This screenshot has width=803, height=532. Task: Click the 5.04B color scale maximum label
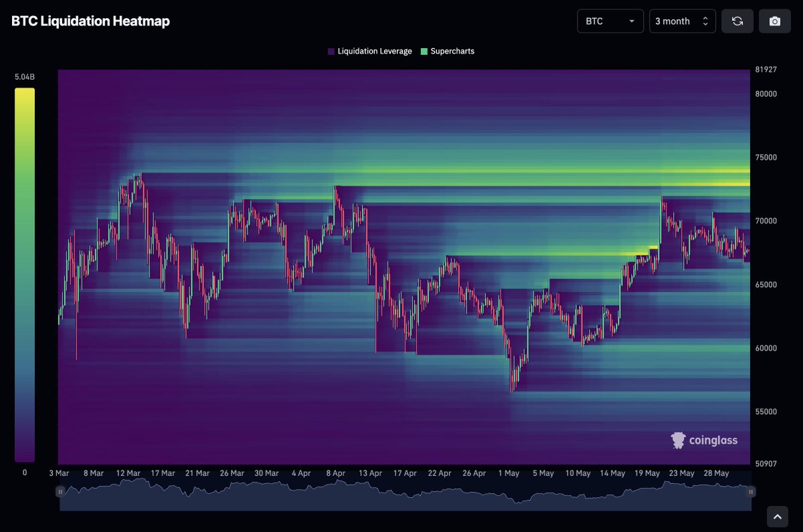tap(25, 78)
